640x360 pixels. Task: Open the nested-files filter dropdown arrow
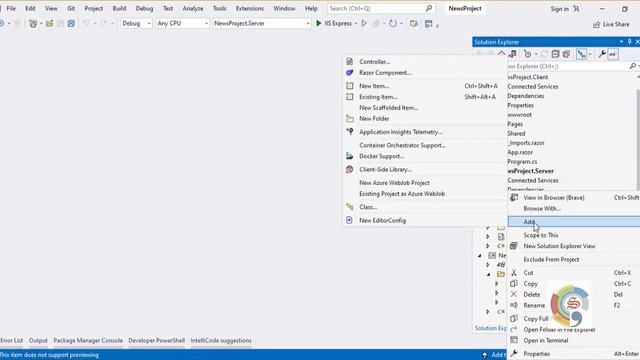(x=589, y=54)
